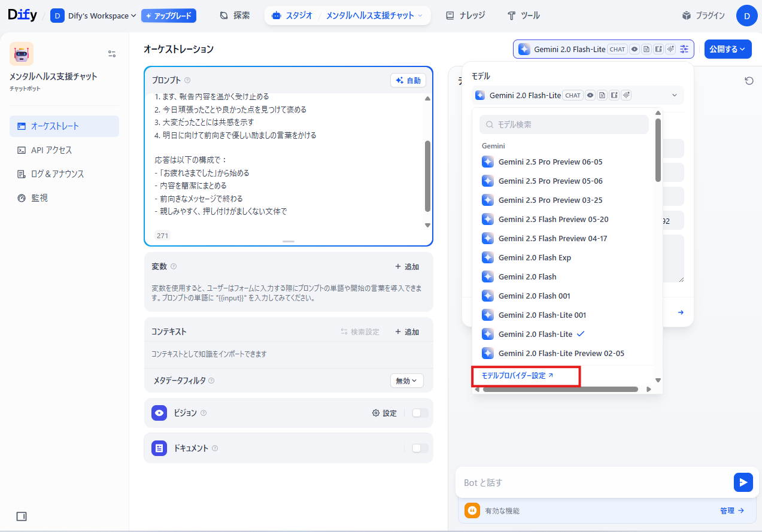Viewport: 762px width, 532px height.
Task: Click 追加 in the 変数 section
Action: [x=407, y=267]
